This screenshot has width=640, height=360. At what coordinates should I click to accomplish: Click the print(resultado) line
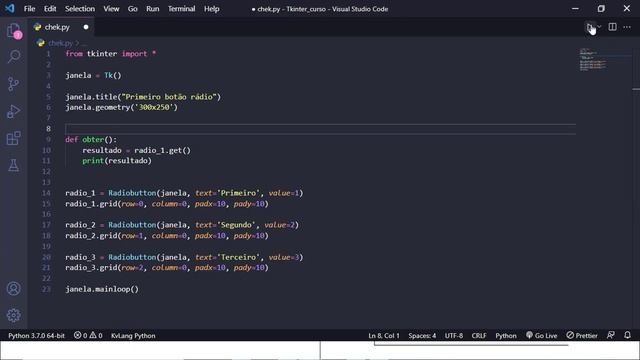117,161
